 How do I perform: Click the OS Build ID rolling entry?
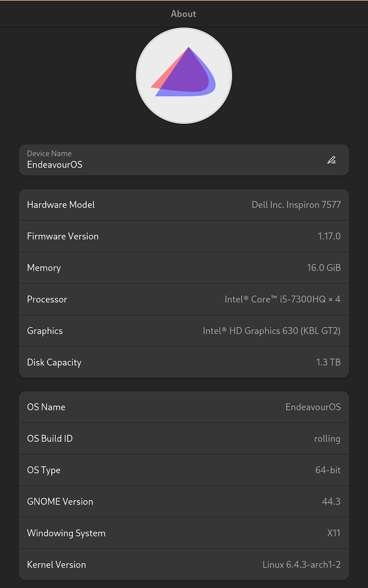(x=184, y=438)
